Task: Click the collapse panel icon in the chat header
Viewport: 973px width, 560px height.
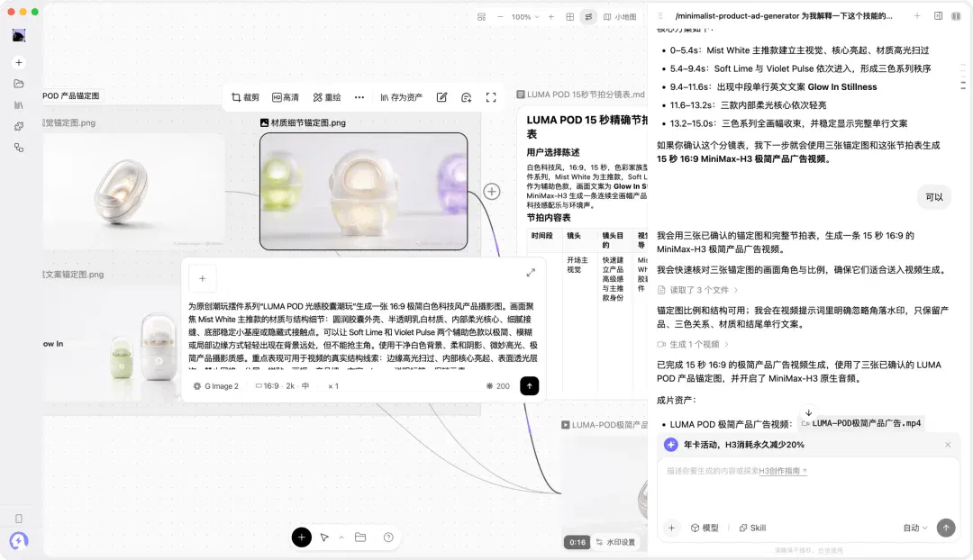Action: [938, 16]
